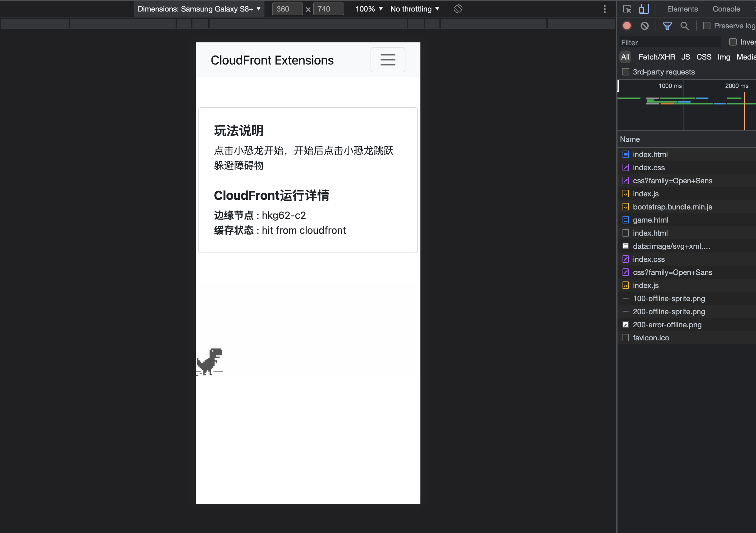
Task: Switch to the Elements tab
Action: 682,9
